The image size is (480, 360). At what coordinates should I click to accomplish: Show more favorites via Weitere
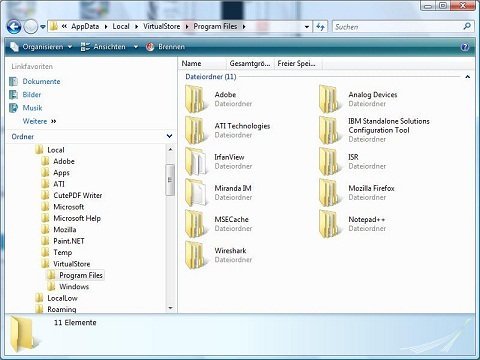point(39,121)
